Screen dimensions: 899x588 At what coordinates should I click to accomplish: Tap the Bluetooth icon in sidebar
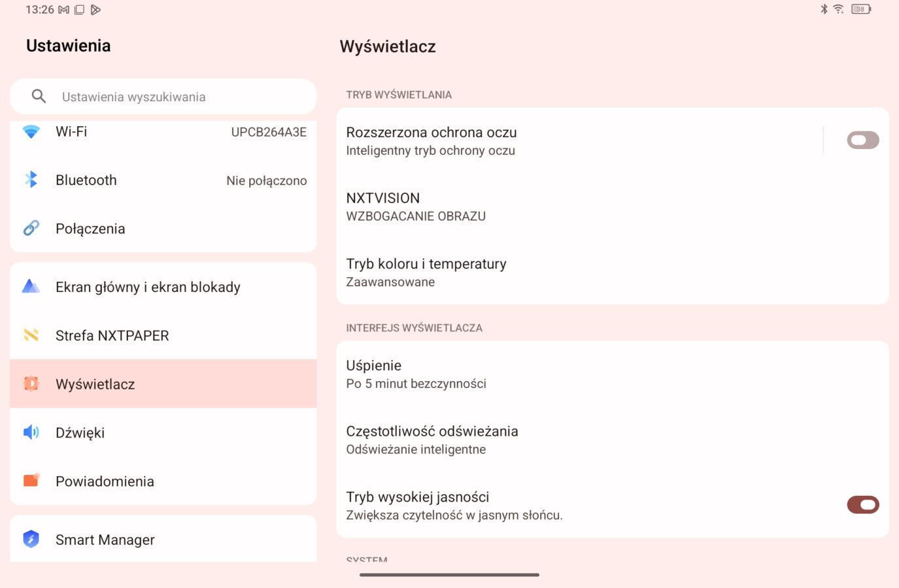pos(31,180)
